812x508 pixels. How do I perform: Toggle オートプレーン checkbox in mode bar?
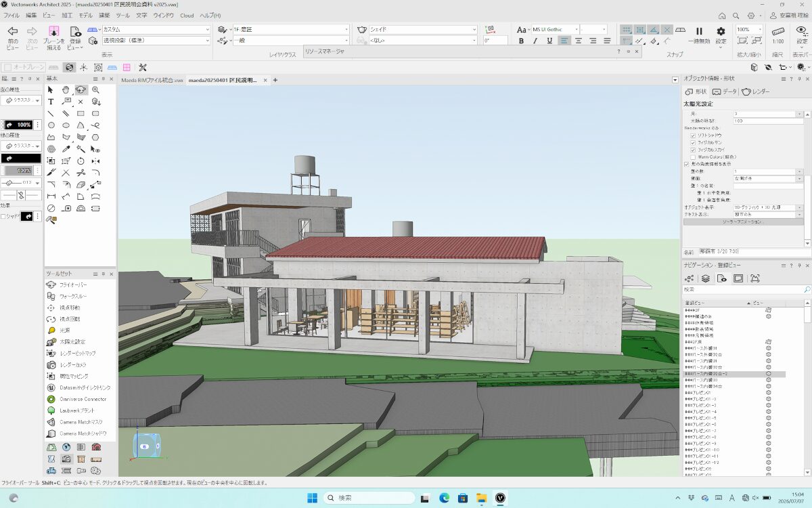[x=7, y=67]
